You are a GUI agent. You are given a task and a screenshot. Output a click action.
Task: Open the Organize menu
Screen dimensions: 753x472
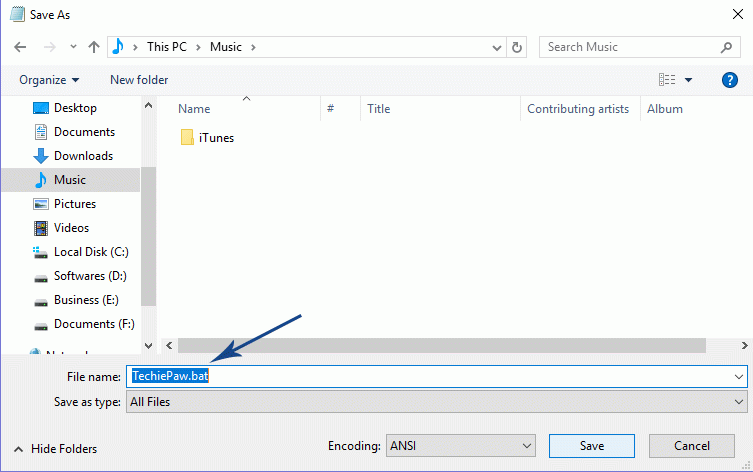[x=49, y=80]
